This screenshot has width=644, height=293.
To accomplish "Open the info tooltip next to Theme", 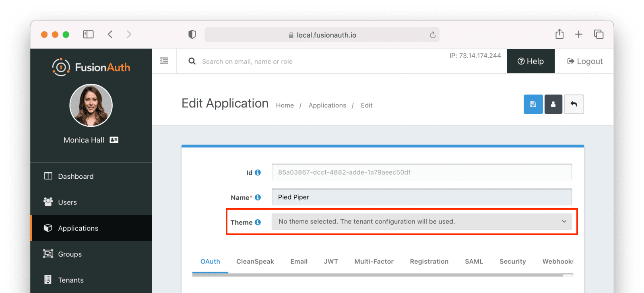I will [x=258, y=222].
